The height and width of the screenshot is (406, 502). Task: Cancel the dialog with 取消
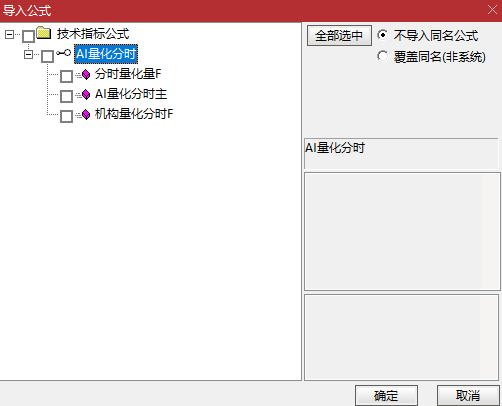click(x=468, y=396)
